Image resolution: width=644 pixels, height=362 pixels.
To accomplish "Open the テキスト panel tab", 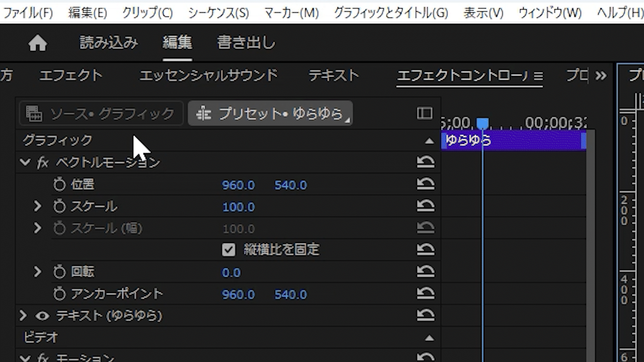I will click(x=334, y=75).
